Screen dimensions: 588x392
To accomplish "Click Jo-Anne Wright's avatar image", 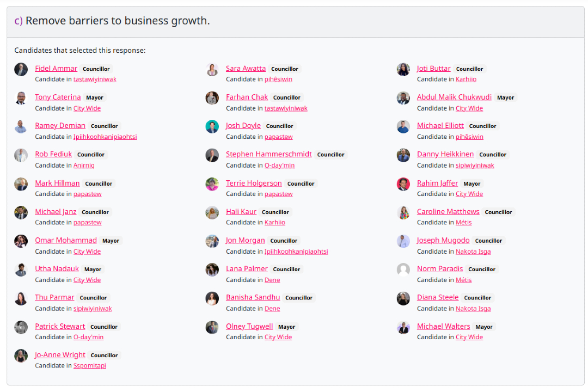I will click(21, 356).
